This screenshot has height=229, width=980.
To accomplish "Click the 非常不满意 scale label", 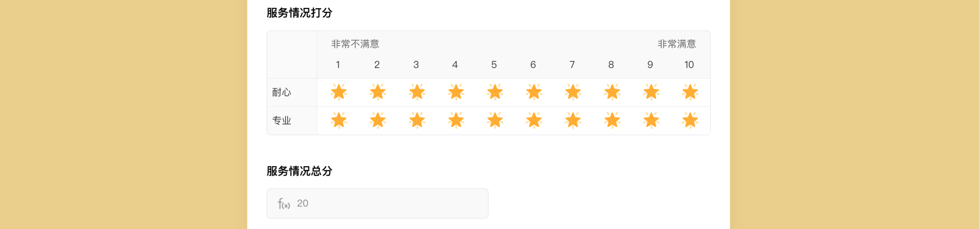I will [x=355, y=44].
